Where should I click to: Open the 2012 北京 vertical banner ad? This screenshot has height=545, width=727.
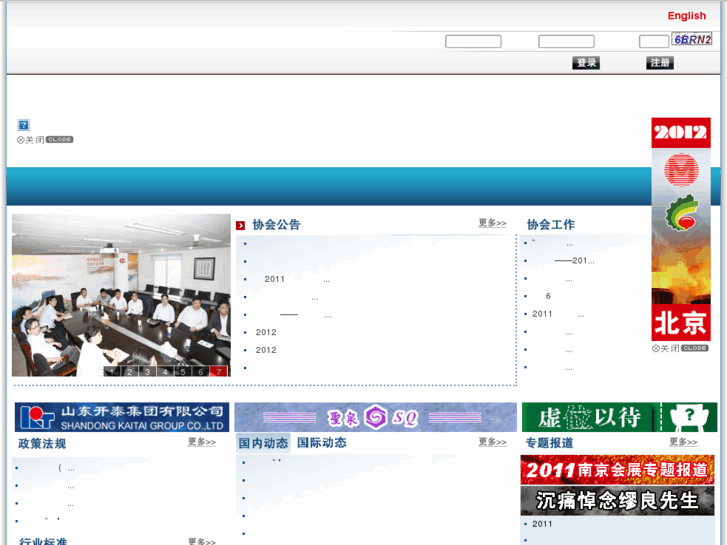(681, 230)
